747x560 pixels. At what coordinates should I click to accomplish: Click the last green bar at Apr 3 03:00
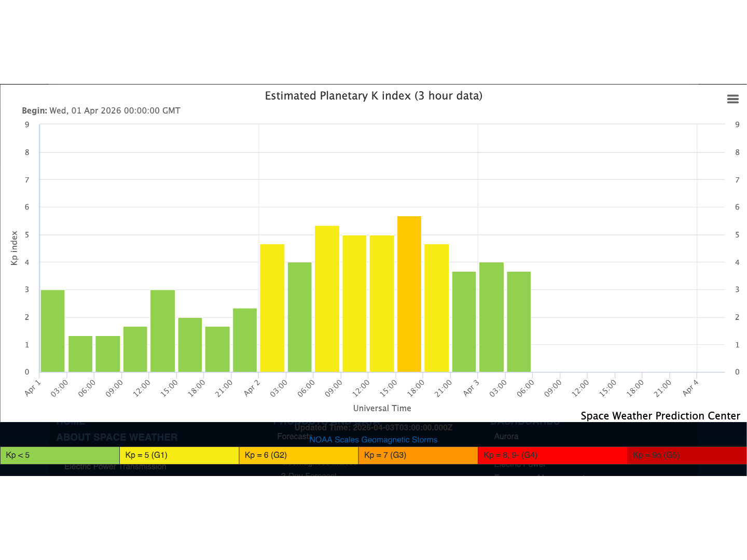[x=518, y=321]
